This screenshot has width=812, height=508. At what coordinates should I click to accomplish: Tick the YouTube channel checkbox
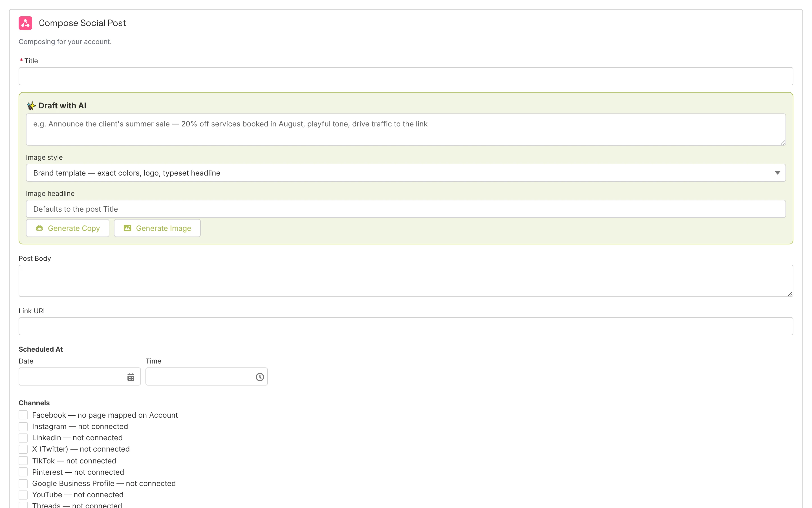tap(23, 495)
